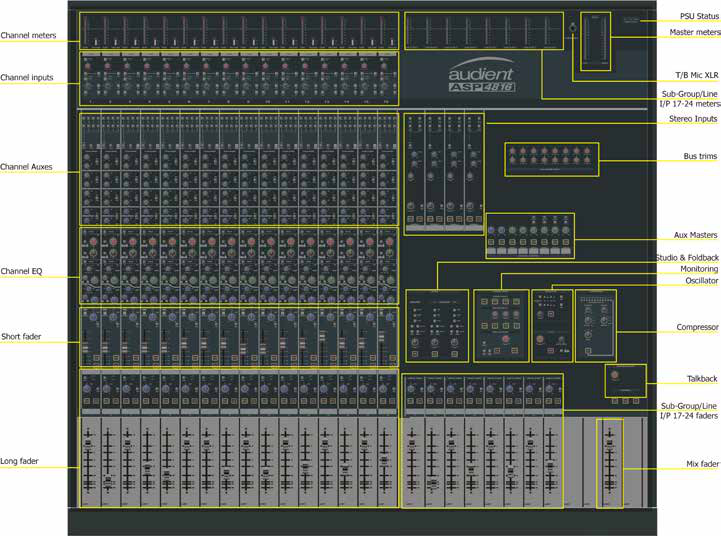The width and height of the screenshot is (721, 536).
Task: Turn on the Talkback section's red knob
Action: [615, 376]
